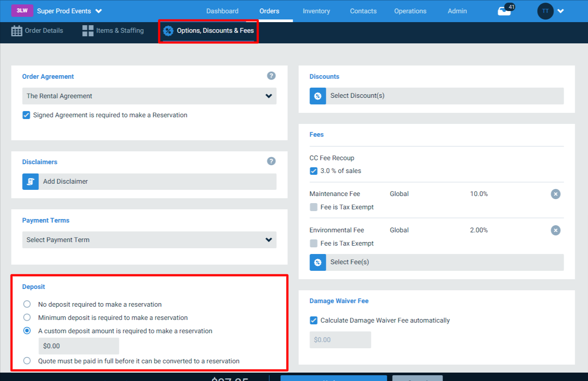Go to the Dashboard menu
The image size is (588, 381).
pyautogui.click(x=222, y=11)
